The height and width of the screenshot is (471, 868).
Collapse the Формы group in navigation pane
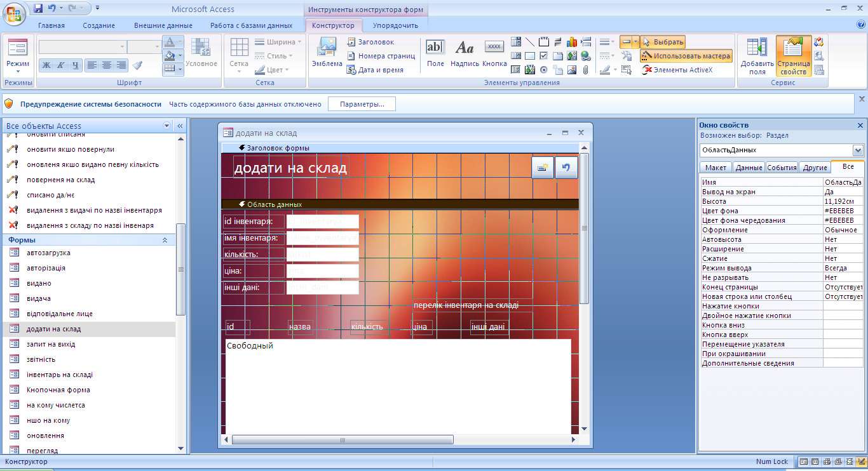(165, 240)
